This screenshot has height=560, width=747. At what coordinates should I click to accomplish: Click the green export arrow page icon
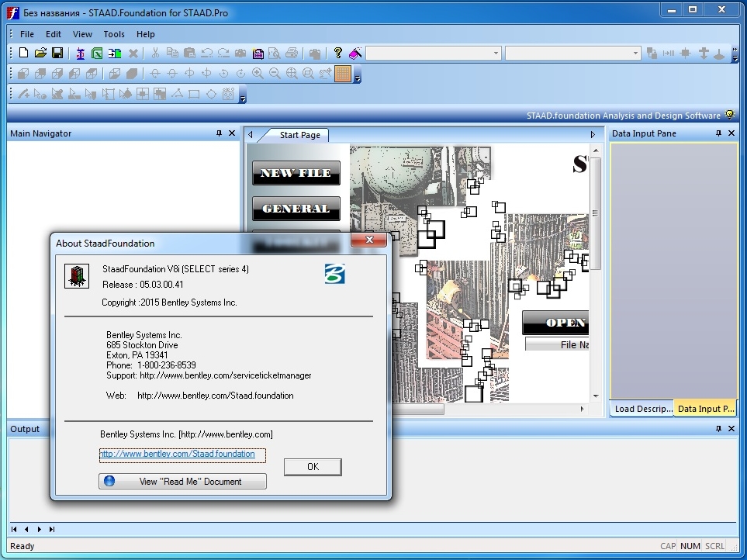[115, 54]
